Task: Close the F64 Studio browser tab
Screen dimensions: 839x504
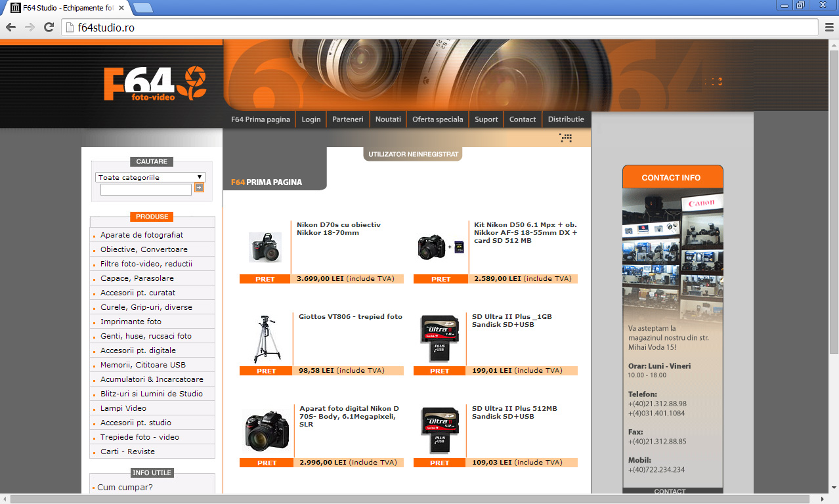Action: coord(121,8)
